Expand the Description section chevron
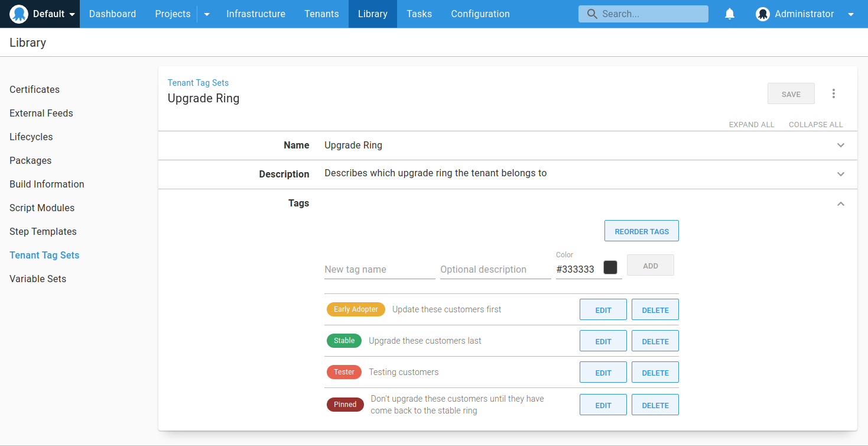This screenshot has width=868, height=446. (x=841, y=174)
